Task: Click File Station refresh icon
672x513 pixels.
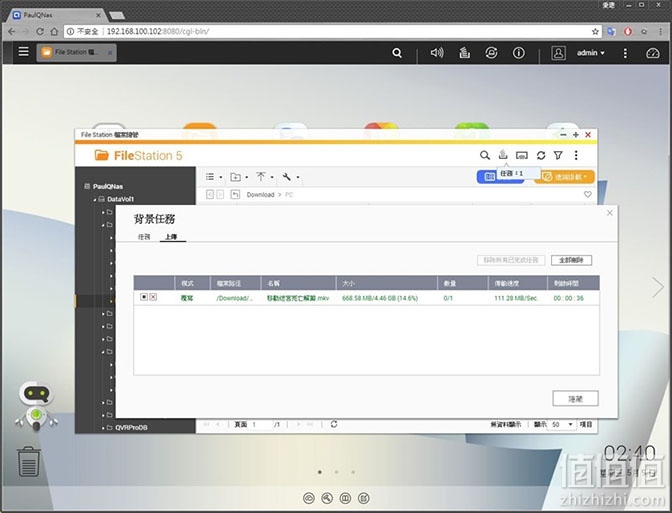Action: tap(541, 155)
